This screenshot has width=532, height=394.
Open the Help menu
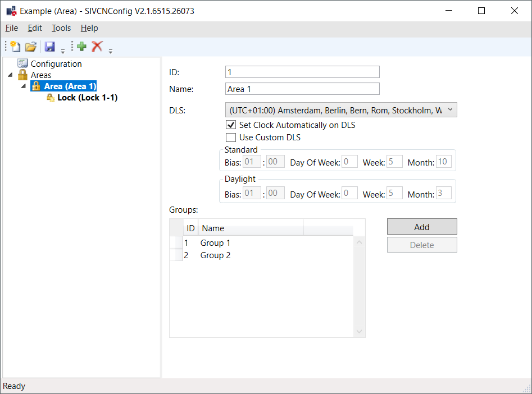coord(89,28)
